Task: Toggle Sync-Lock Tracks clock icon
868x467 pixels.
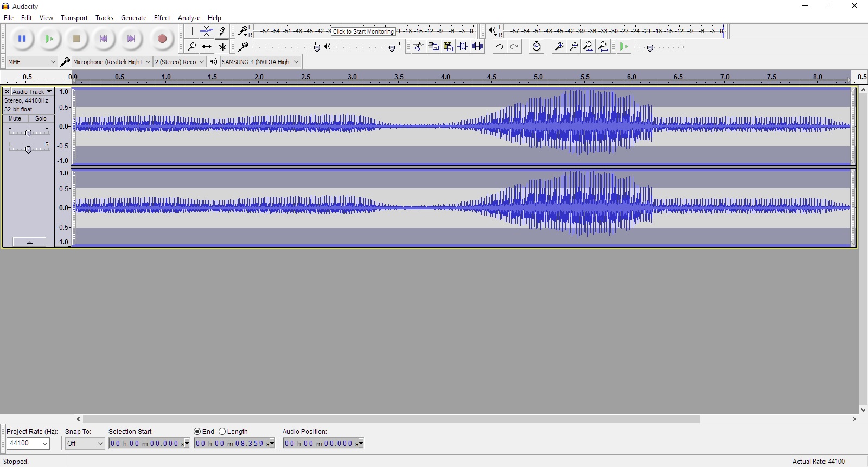Action: pos(537,46)
